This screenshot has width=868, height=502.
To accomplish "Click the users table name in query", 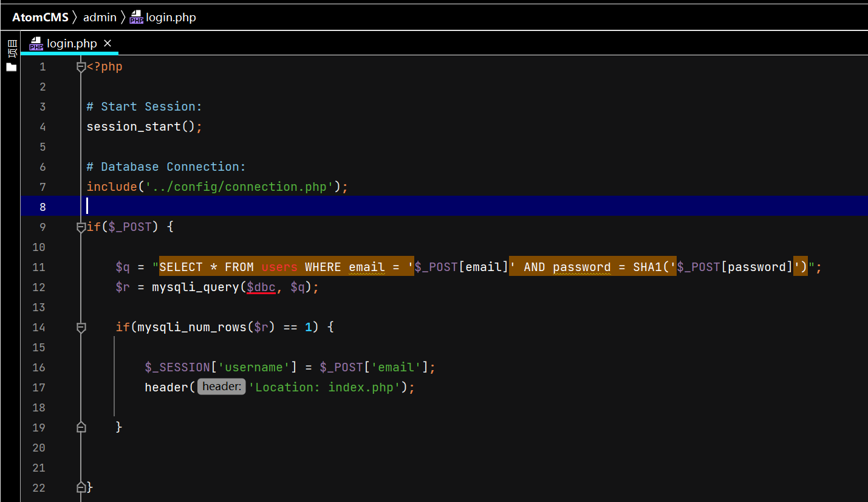I will [279, 267].
